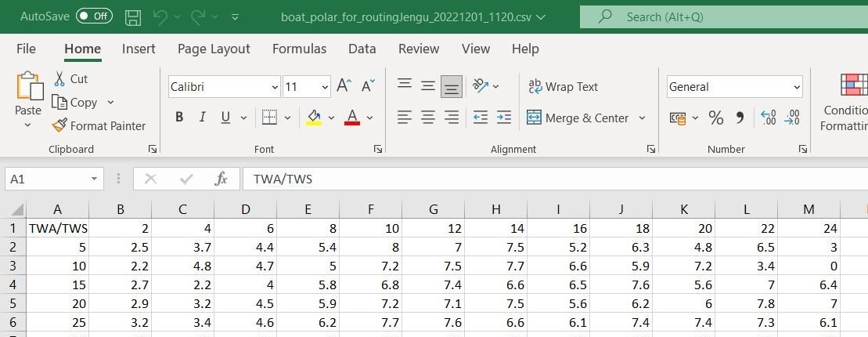868x337 pixels.
Task: Open the font size dropdown
Action: tap(324, 87)
